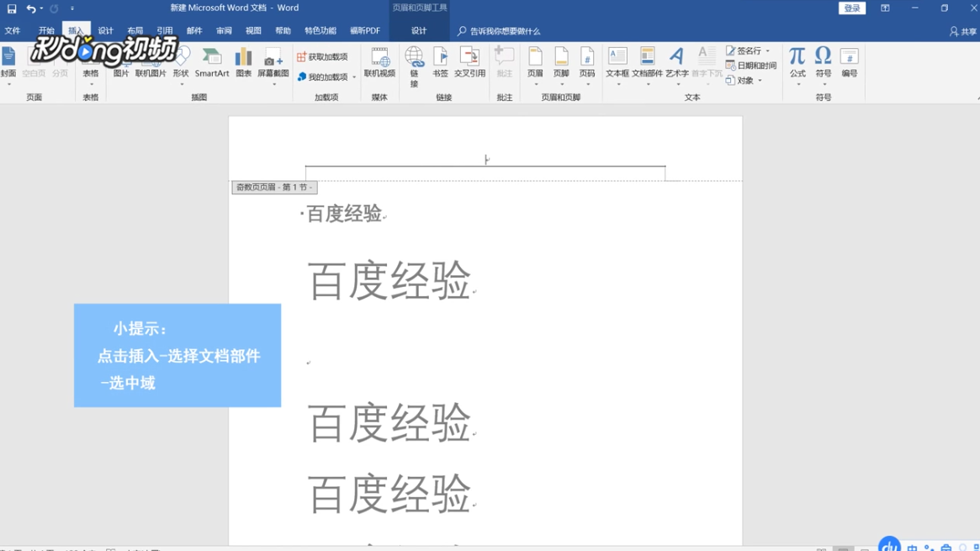Open the 特色功能 tab
This screenshot has width=980, height=551.
point(320,30)
